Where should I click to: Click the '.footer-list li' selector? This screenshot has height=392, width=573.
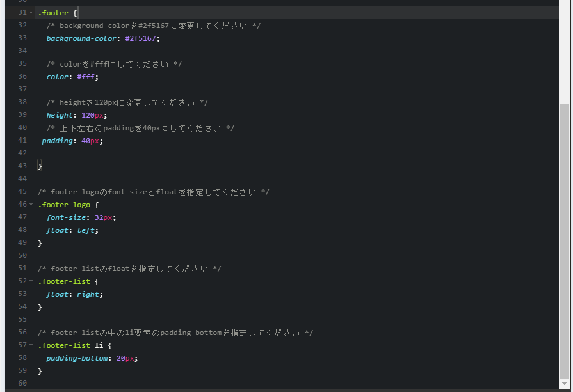[70, 345]
